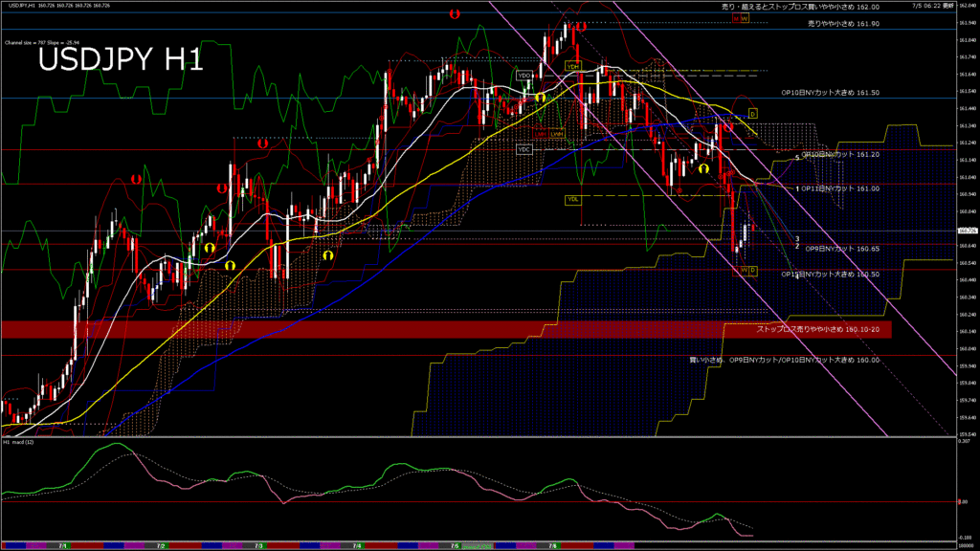Click the YDL label on dashed line

[572, 199]
